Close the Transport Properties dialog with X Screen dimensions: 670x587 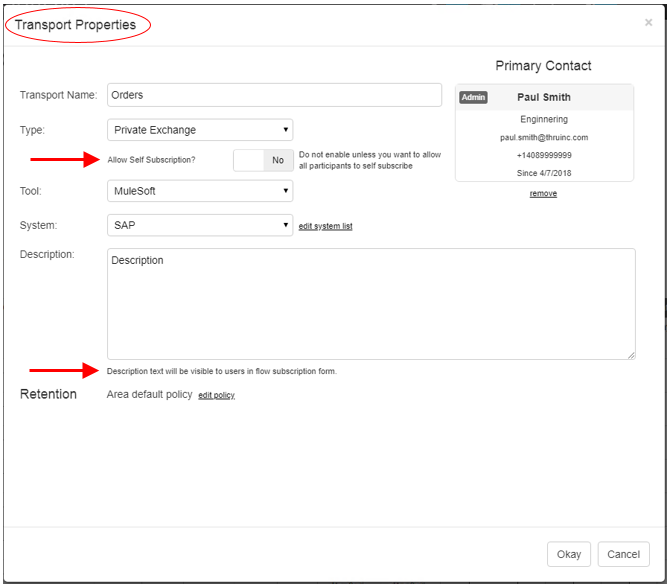[648, 22]
